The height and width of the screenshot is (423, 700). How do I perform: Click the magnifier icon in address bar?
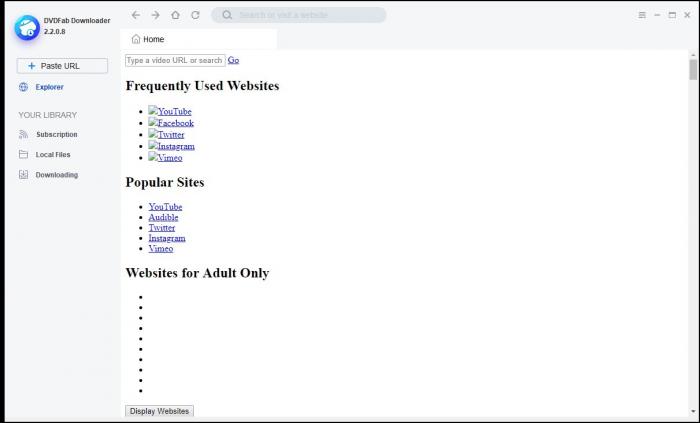click(x=227, y=15)
